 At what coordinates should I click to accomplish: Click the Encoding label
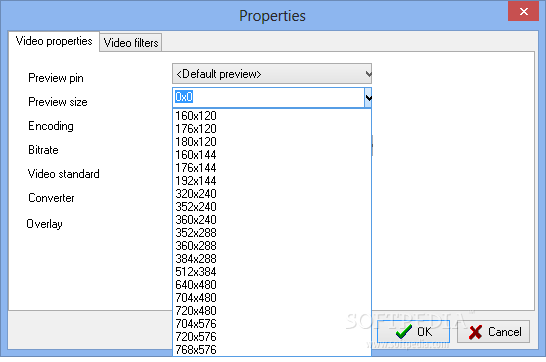(x=51, y=126)
